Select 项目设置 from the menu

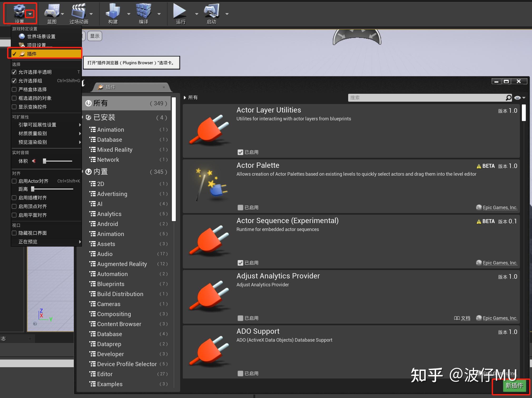(x=39, y=45)
